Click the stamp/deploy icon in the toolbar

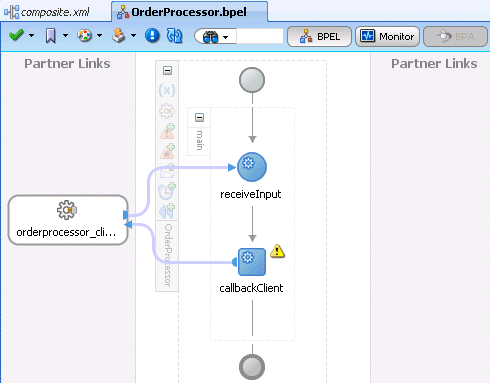118,35
